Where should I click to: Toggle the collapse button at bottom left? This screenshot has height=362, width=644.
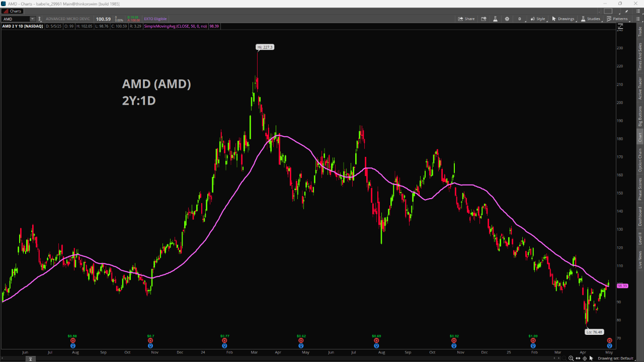(x=30, y=358)
